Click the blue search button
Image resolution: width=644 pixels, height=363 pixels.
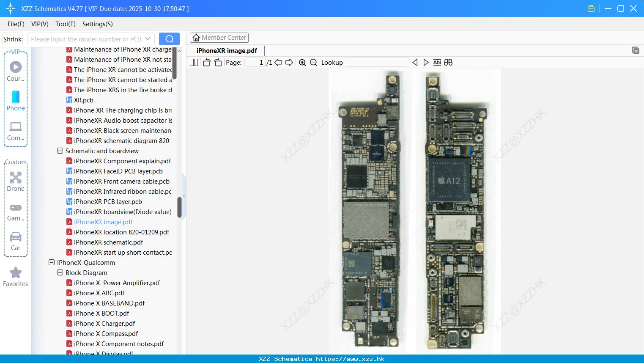click(x=169, y=39)
